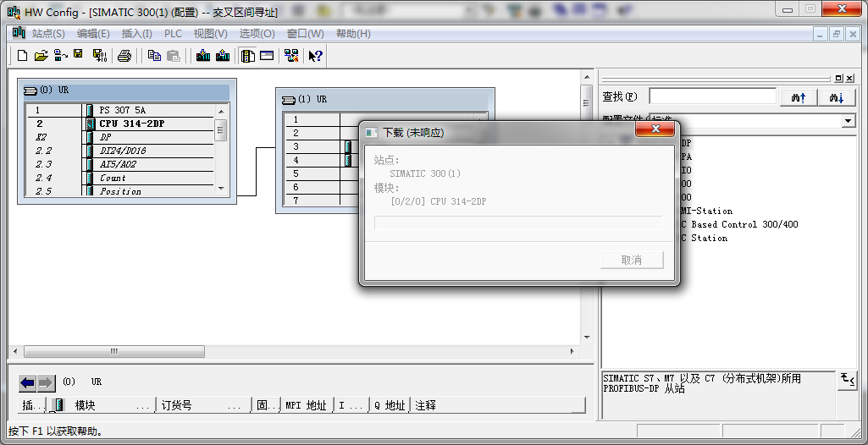868x445 pixels.
Task: Click the search-up binoculars button
Action: point(799,97)
